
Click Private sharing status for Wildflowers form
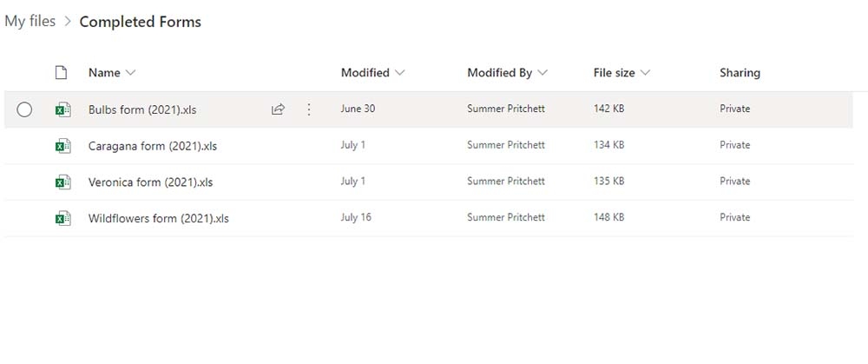734,217
